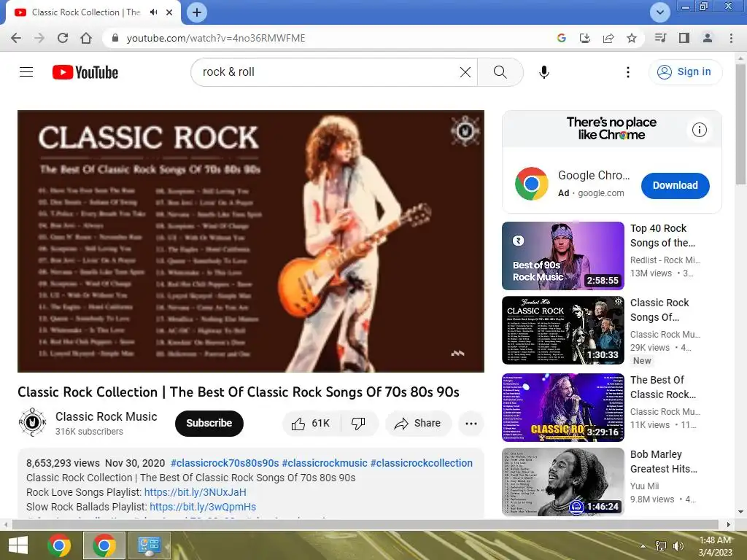Click the address bar URL
The image size is (747, 560).
216,38
